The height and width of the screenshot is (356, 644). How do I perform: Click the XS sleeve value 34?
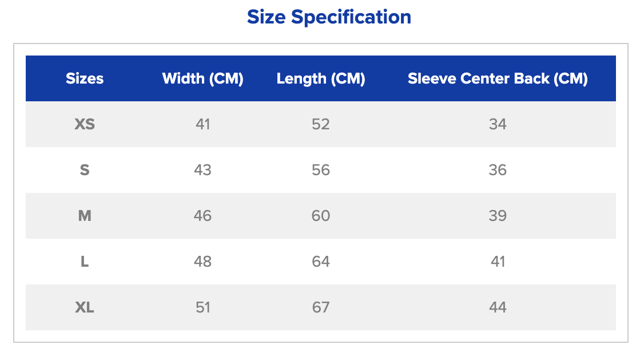coord(498,124)
